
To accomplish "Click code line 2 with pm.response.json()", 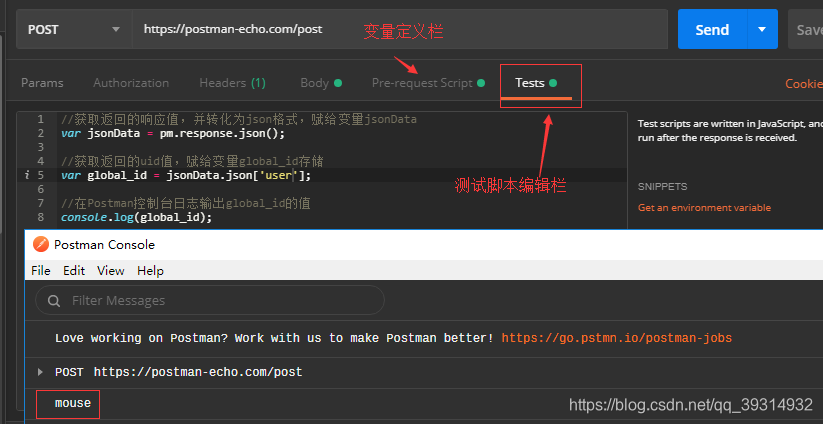I will (x=173, y=133).
